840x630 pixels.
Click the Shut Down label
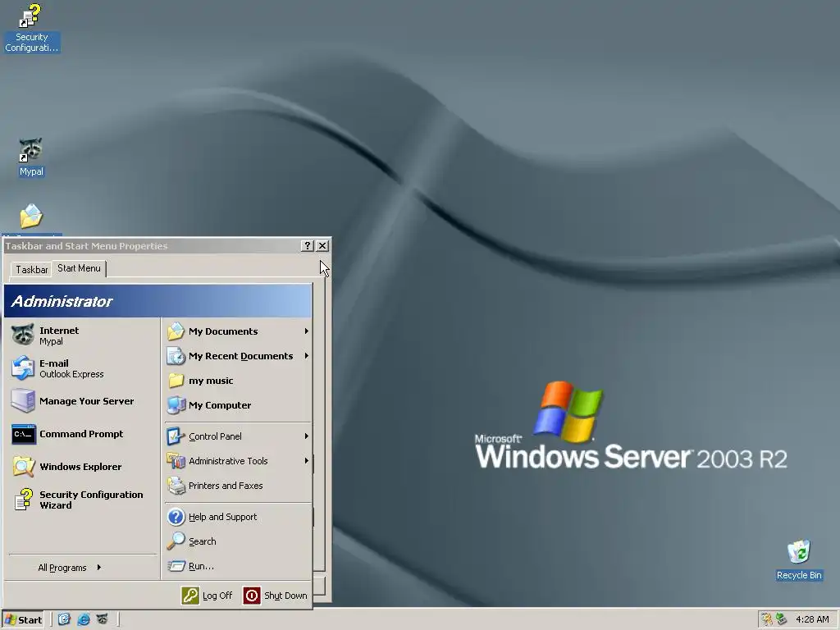click(285, 596)
